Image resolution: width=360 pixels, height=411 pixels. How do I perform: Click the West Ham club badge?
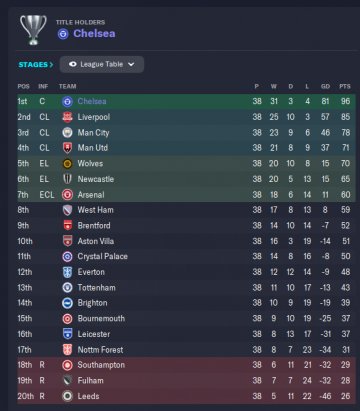[67, 210]
